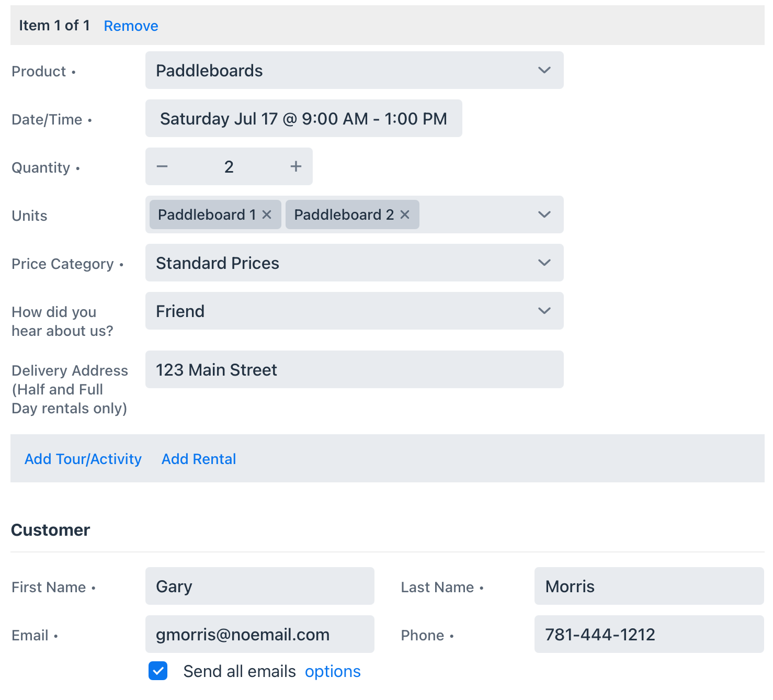Open the Product dropdown showing Paddleboards
Screen dimensions: 773x700
(x=355, y=70)
